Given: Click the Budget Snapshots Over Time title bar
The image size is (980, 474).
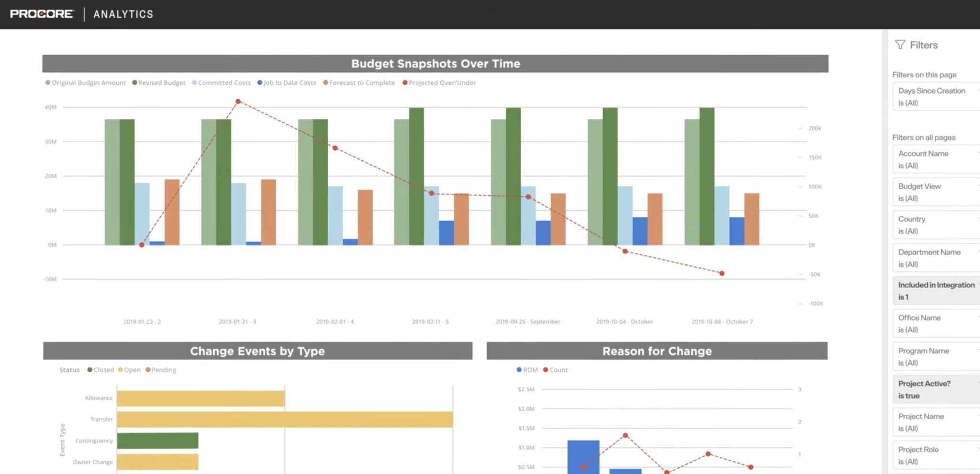Looking at the screenshot, I should point(435,63).
